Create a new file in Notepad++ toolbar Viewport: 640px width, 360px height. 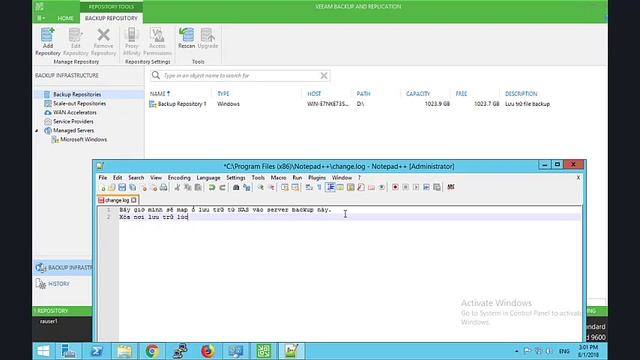coord(102,187)
